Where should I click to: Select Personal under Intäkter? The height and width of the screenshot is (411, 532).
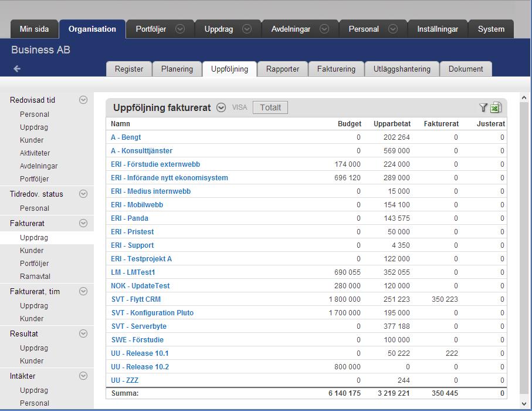(x=35, y=403)
